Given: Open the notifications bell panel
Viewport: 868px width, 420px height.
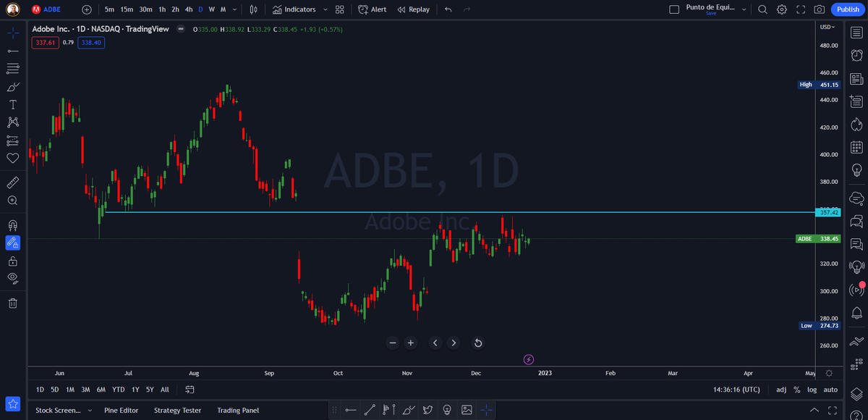Looking at the screenshot, I should tap(857, 313).
